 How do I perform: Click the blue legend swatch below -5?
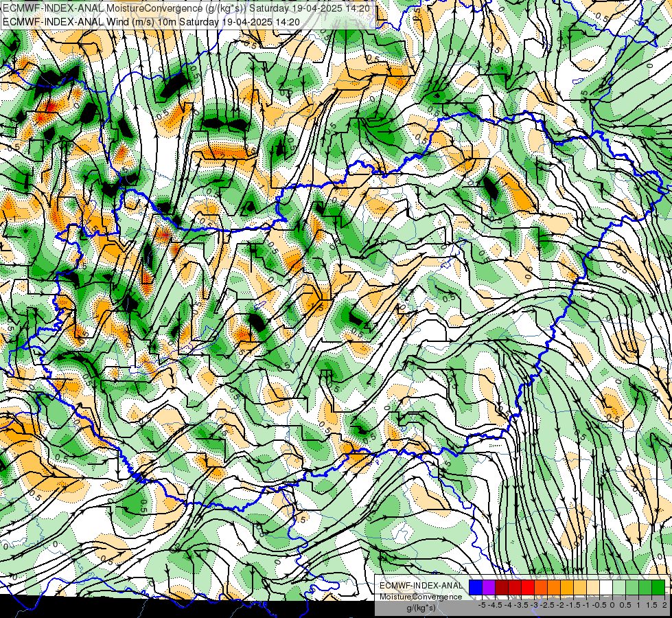coord(476,588)
